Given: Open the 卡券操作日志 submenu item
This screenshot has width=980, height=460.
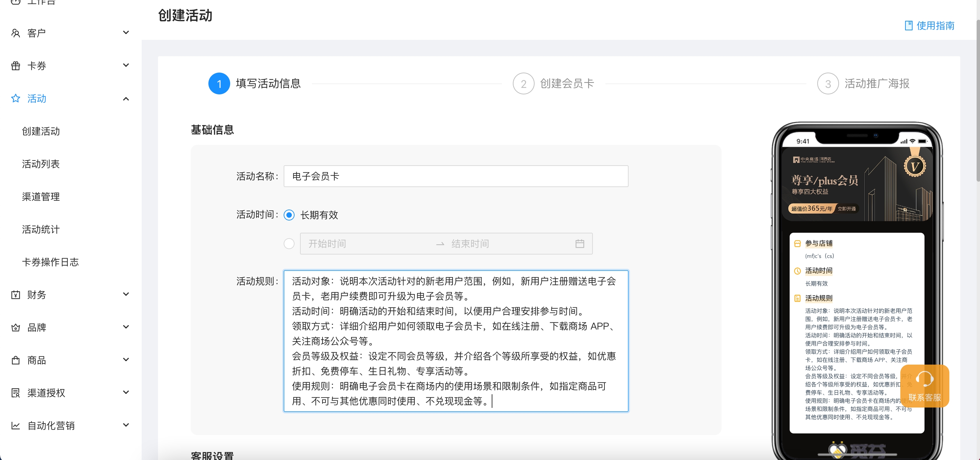Looking at the screenshot, I should (x=50, y=262).
